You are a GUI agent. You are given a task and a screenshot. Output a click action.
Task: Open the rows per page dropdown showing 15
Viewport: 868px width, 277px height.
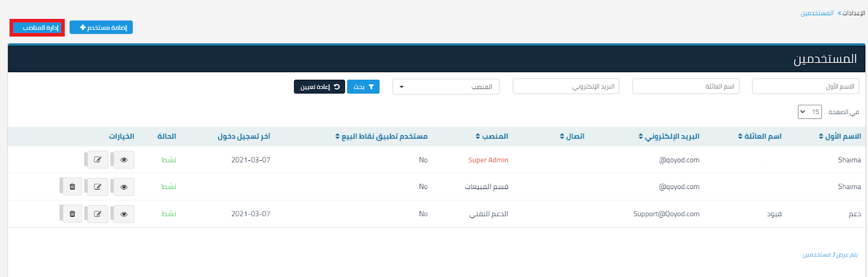click(809, 112)
